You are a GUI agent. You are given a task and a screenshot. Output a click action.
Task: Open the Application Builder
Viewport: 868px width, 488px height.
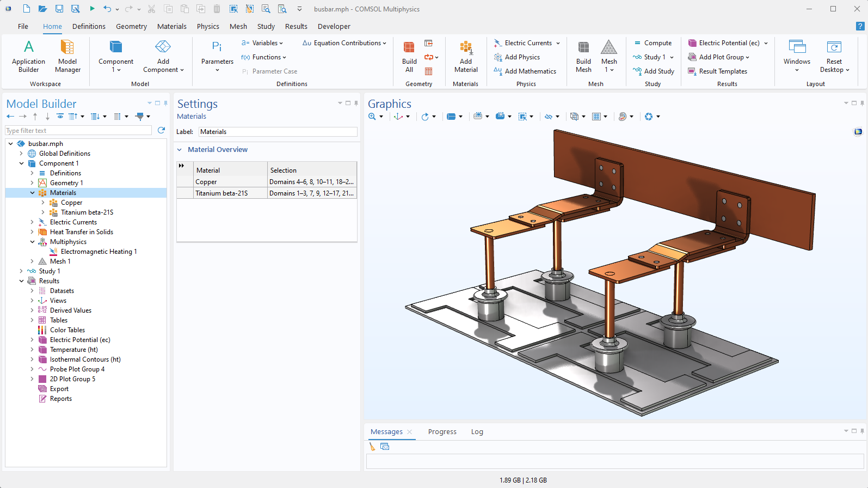click(28, 56)
